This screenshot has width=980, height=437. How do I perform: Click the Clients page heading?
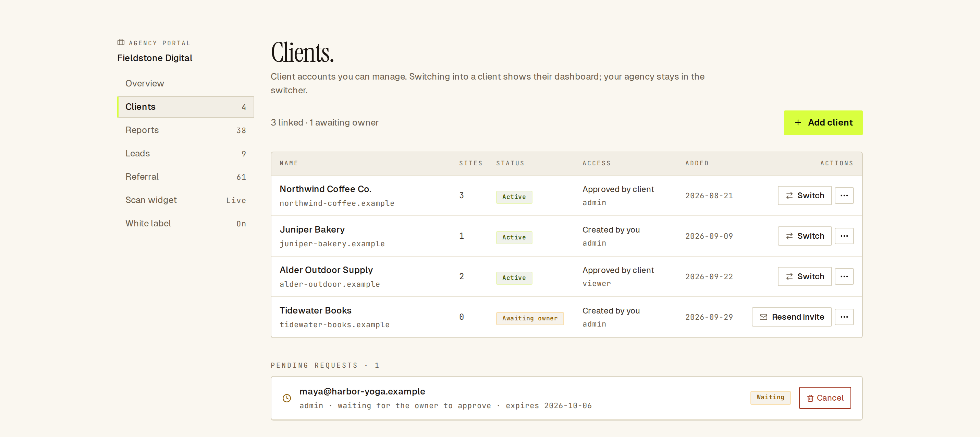tap(303, 52)
